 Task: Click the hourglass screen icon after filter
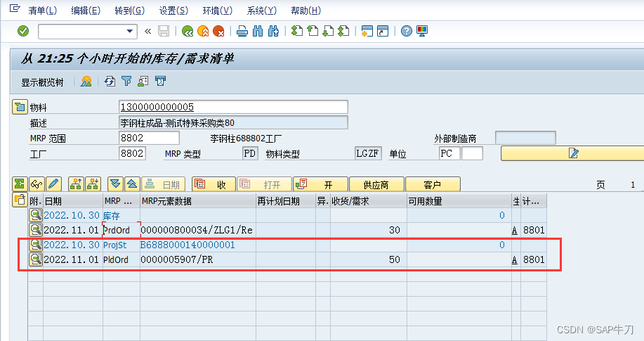click(160, 82)
